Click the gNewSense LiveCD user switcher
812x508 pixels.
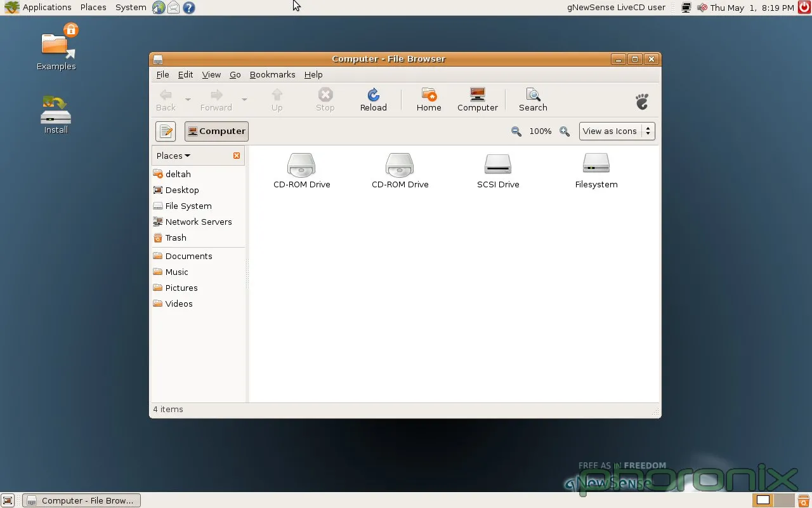pyautogui.click(x=616, y=8)
